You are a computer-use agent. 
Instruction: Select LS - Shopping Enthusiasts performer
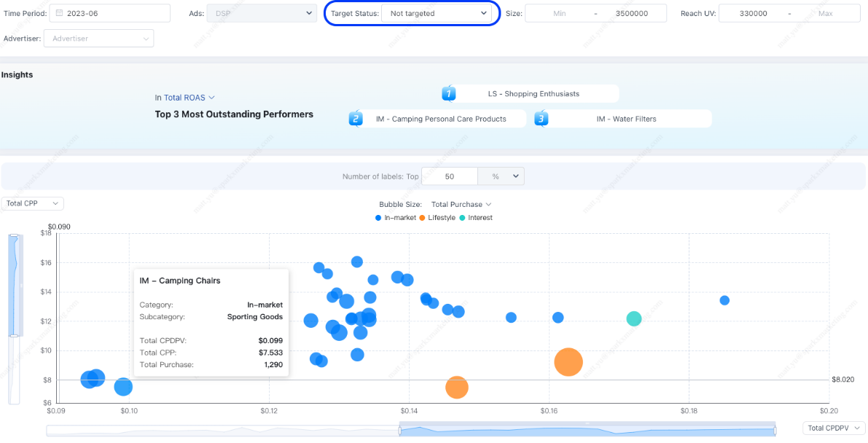click(x=533, y=93)
